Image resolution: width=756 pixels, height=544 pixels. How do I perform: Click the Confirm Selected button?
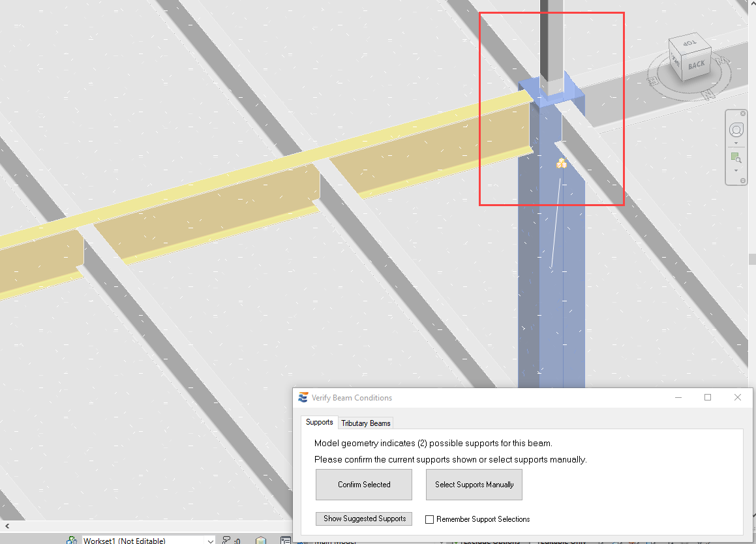pyautogui.click(x=363, y=485)
